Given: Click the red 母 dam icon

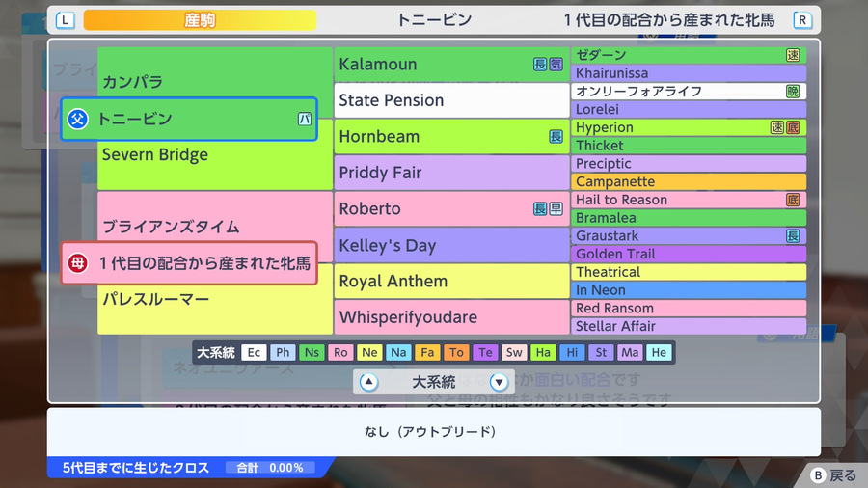Looking at the screenshot, I should [x=77, y=263].
